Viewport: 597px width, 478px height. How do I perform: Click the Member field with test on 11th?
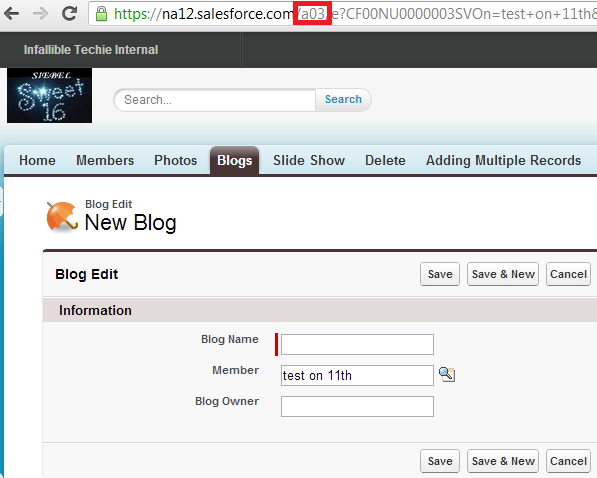coord(357,375)
